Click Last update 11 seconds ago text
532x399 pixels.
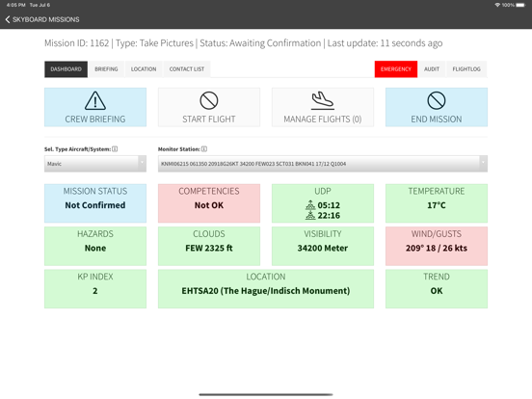click(385, 43)
